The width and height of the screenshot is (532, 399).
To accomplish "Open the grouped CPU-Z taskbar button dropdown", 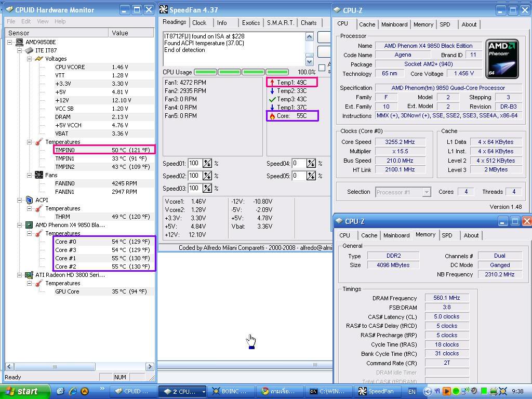I will pyautogui.click(x=204, y=392).
